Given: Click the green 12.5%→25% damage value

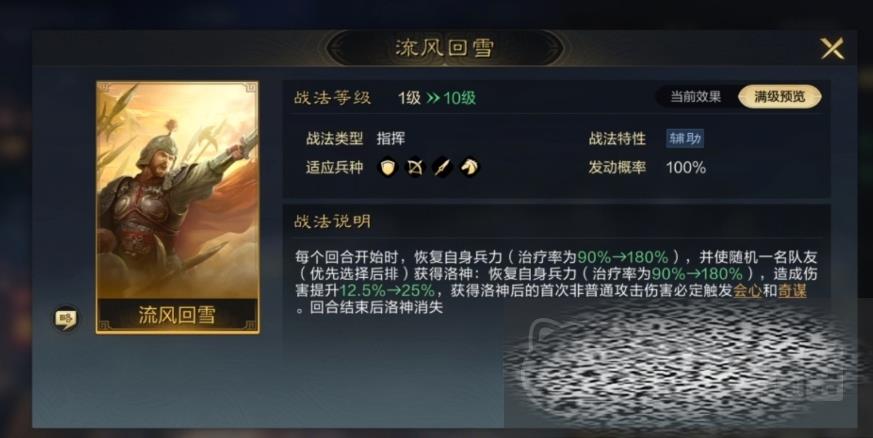Looking at the screenshot, I should pos(387,291).
